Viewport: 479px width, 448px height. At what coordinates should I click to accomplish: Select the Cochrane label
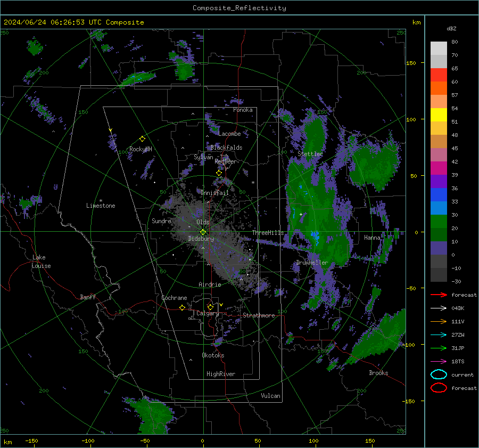(174, 298)
